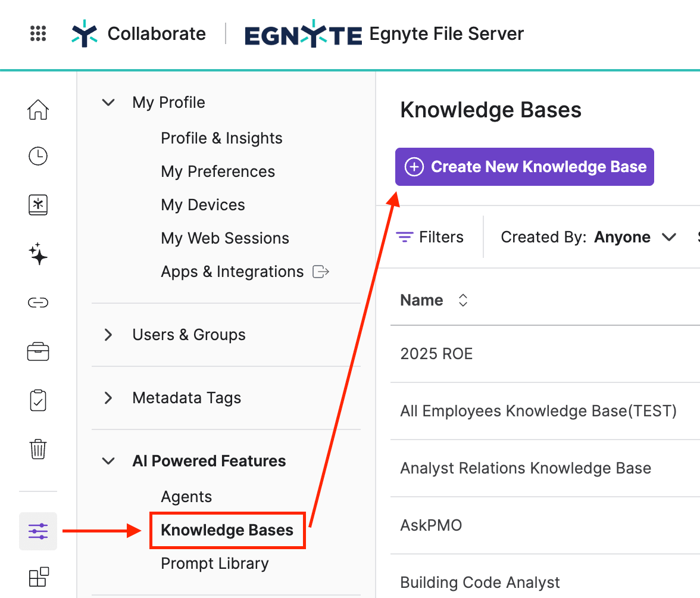Open Recents via the clock icon
The width and height of the screenshot is (700, 598).
click(38, 156)
